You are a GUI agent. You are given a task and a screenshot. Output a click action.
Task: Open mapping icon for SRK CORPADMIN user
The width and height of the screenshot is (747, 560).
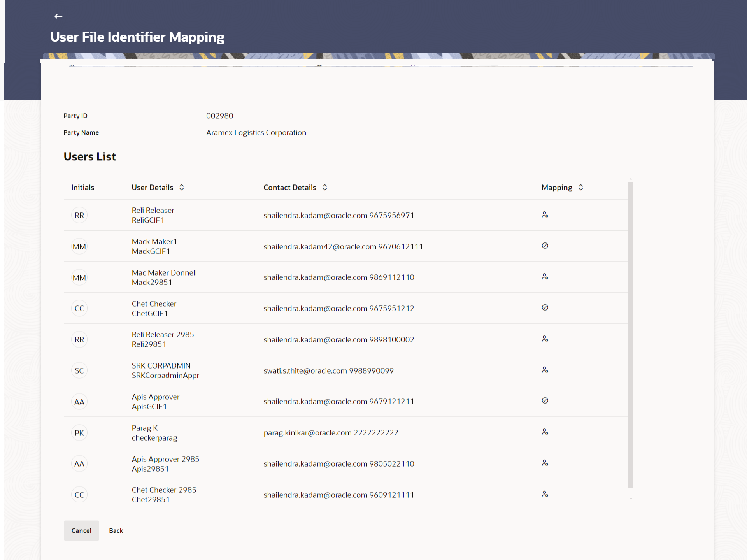click(x=545, y=370)
